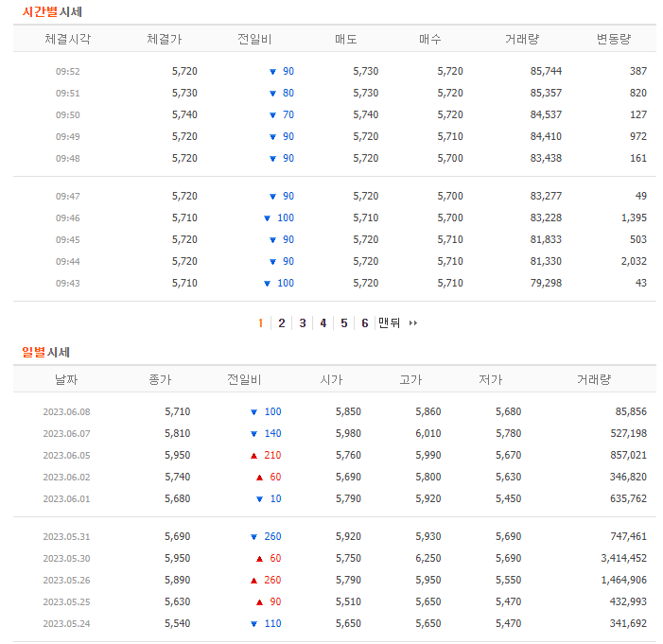Select the 09:45 time cell

point(68,240)
